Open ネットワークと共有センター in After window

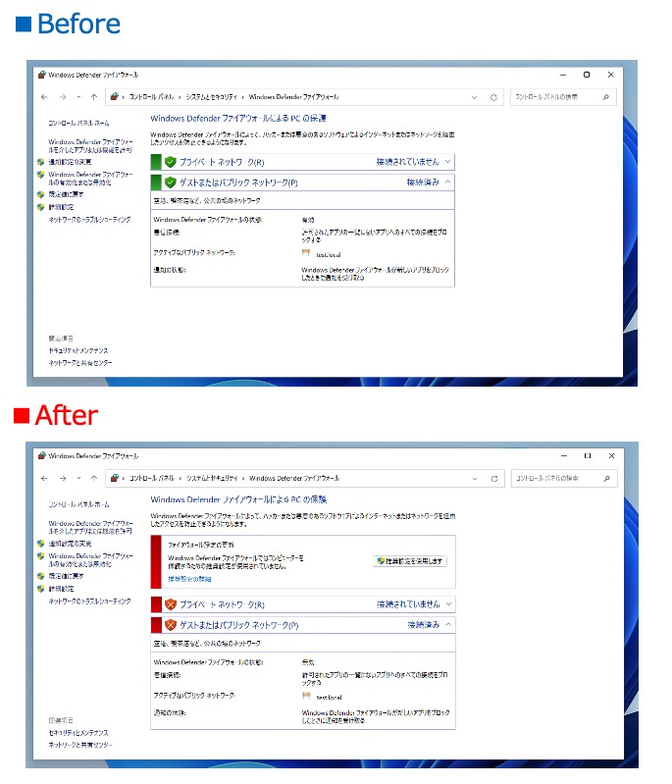[x=80, y=745]
